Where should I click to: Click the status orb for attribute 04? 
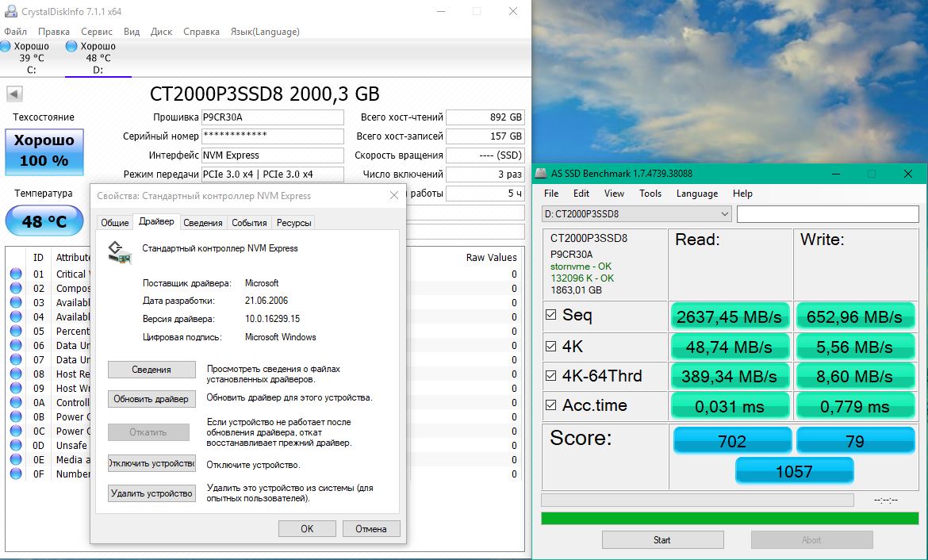coord(16,316)
